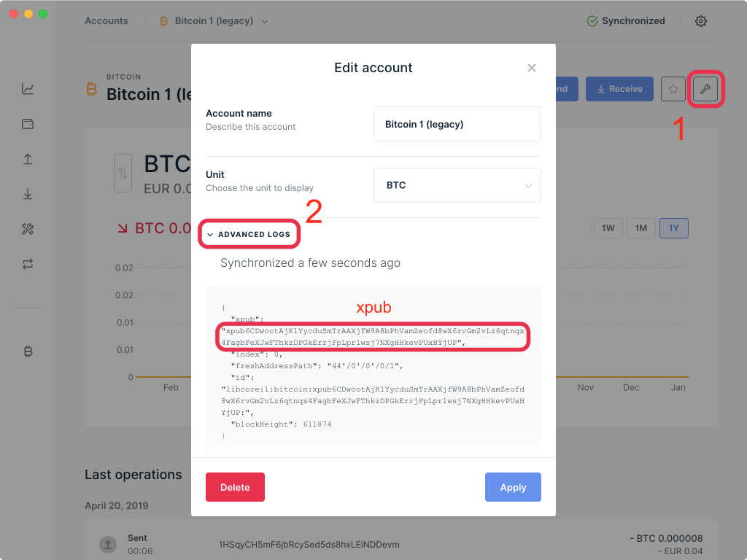Click the wrench edit account icon

click(x=705, y=89)
